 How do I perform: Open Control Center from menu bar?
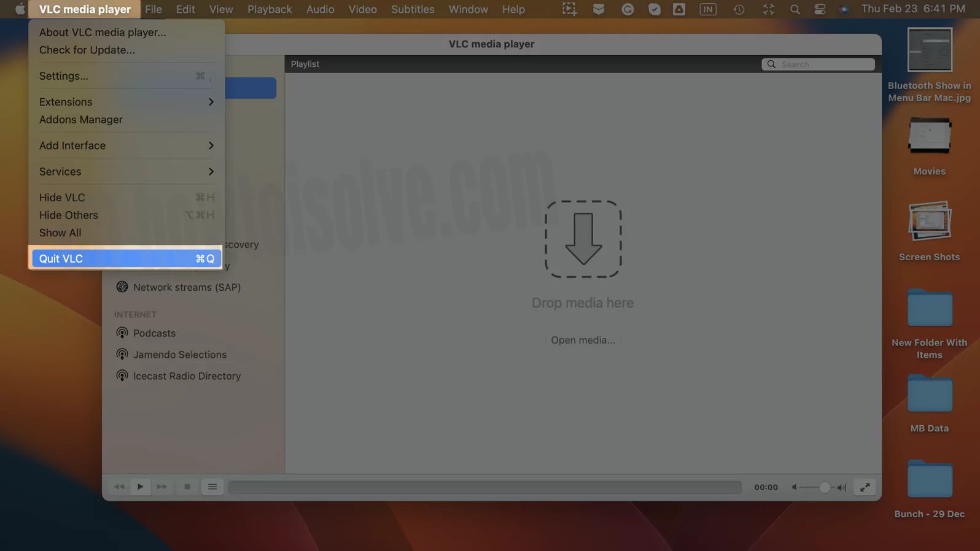coord(820,9)
